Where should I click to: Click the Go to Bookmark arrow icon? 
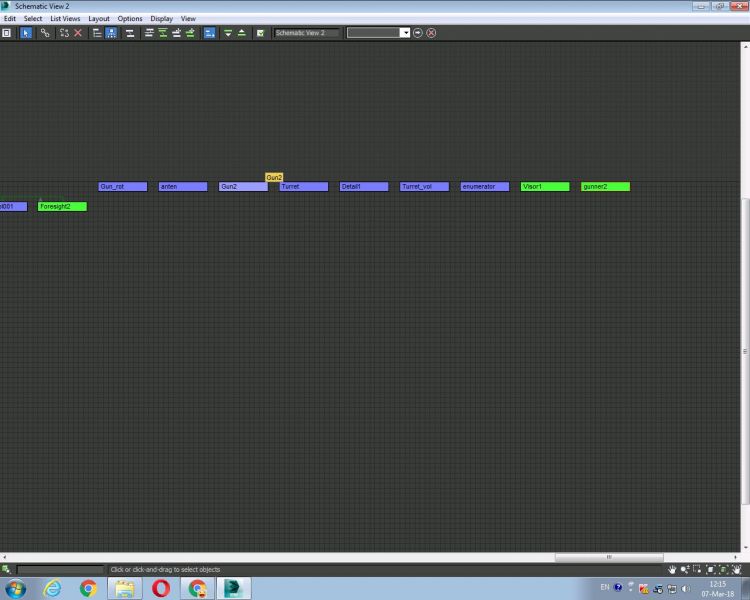[x=418, y=33]
